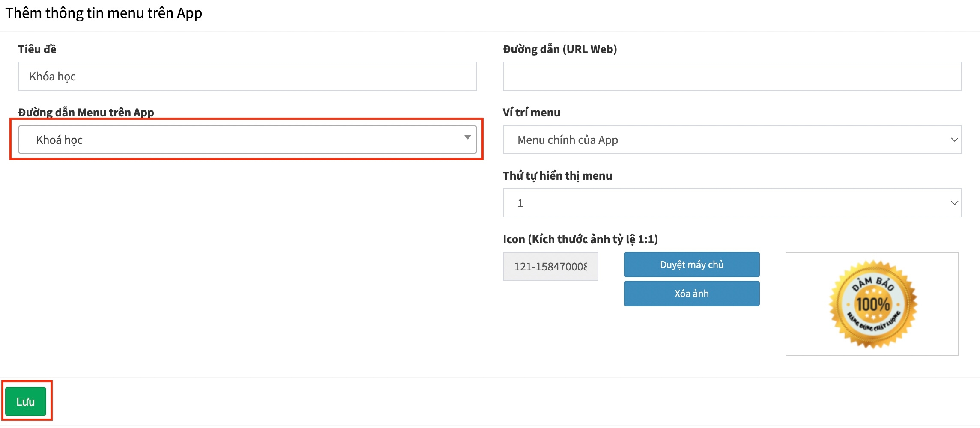Viewport: 980px width, 428px height.
Task: Click the triangle arrow beside Khoá học
Action: (467, 137)
